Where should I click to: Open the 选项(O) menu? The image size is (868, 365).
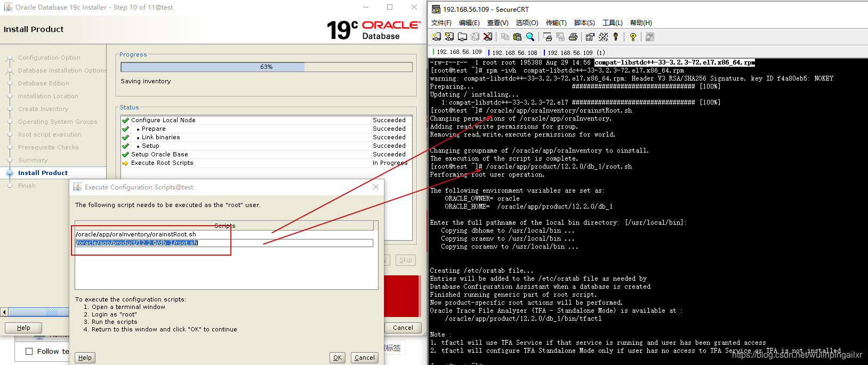527,22
